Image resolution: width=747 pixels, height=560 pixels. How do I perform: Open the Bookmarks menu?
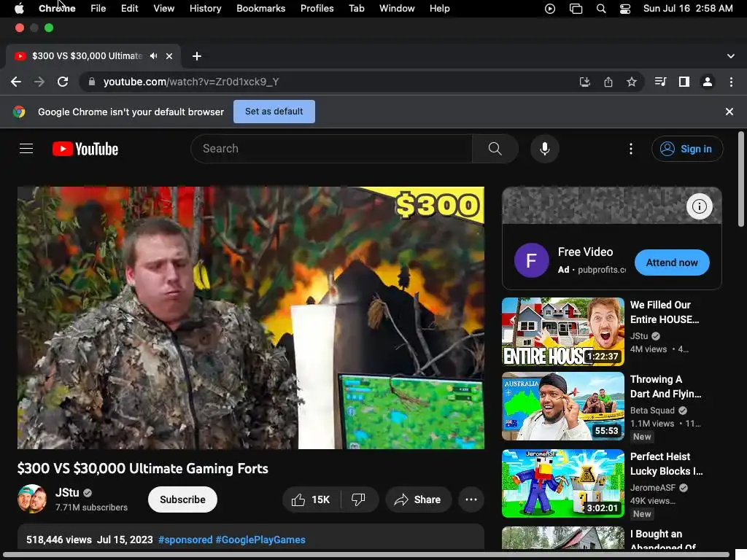[x=260, y=9]
